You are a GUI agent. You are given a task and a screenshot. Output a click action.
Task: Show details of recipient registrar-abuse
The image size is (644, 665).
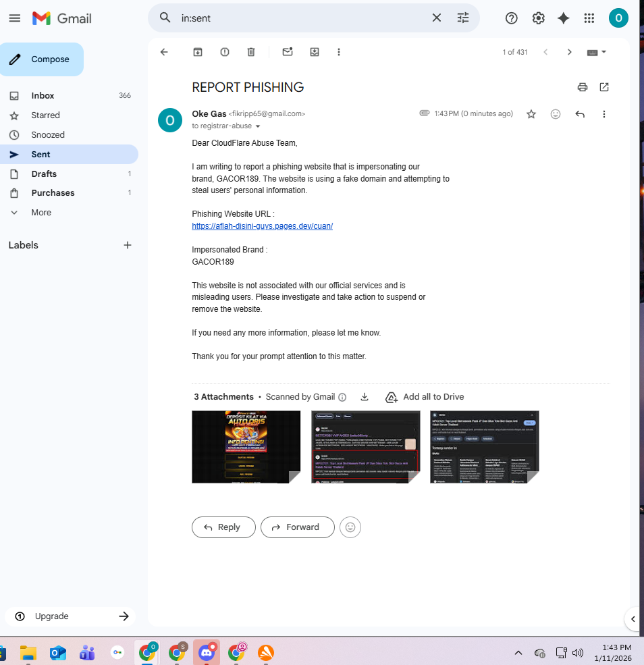[x=257, y=126]
